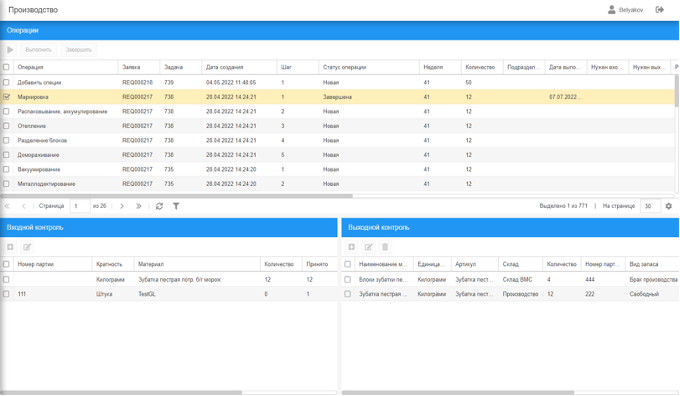
Task: Click Брак производства stock type cell
Action: pyautogui.click(x=653, y=280)
